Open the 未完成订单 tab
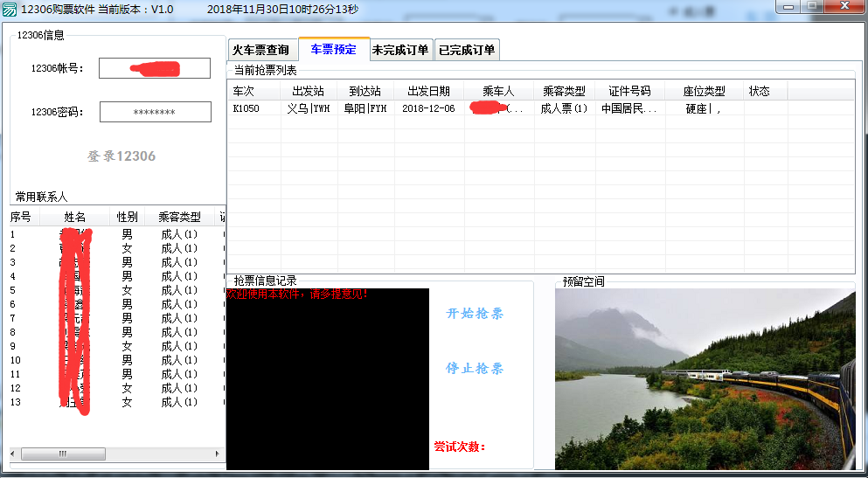The width and height of the screenshot is (868, 478). (x=401, y=50)
